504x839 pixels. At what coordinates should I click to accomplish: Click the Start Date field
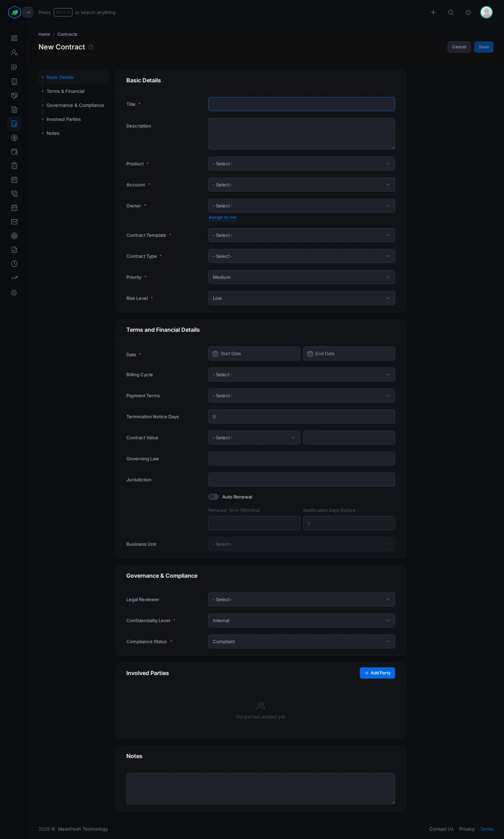coord(254,353)
